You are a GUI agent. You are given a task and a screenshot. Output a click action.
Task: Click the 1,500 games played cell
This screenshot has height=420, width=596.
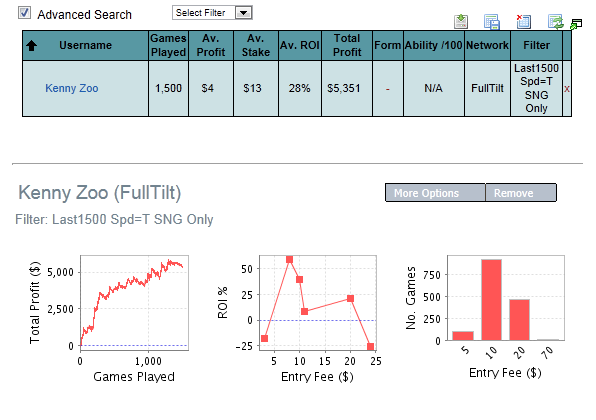point(168,89)
